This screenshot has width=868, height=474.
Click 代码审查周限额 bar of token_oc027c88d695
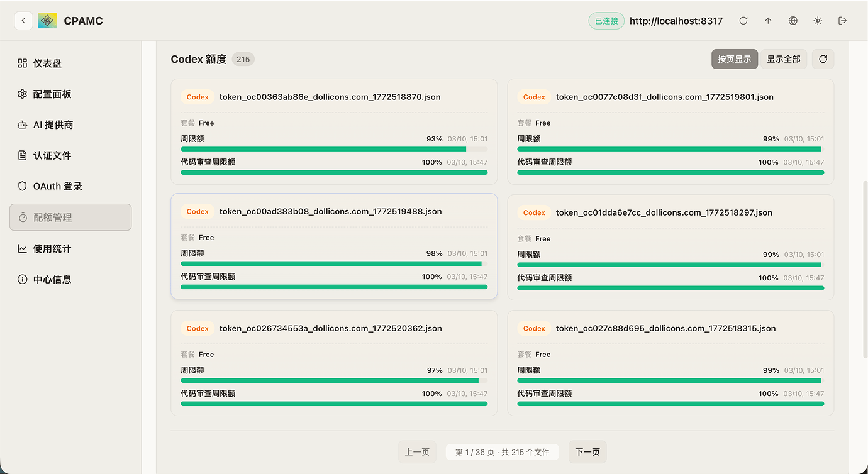click(670, 404)
